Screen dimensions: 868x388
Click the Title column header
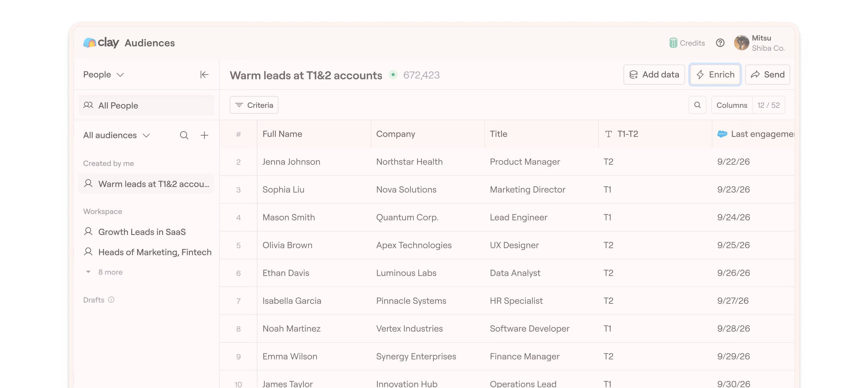point(541,134)
